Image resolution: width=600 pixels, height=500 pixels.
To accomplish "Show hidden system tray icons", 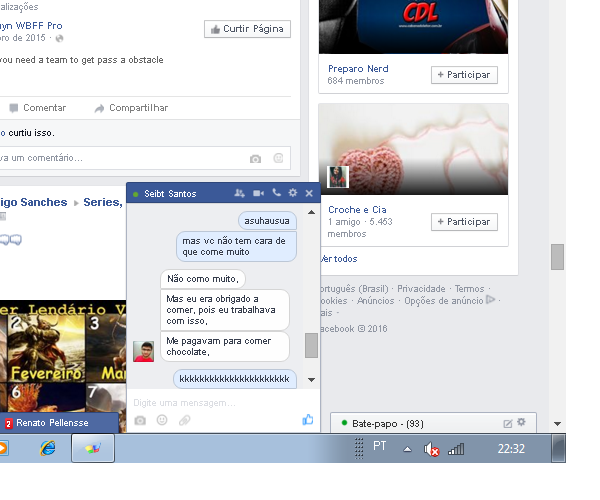I will pyautogui.click(x=408, y=449).
